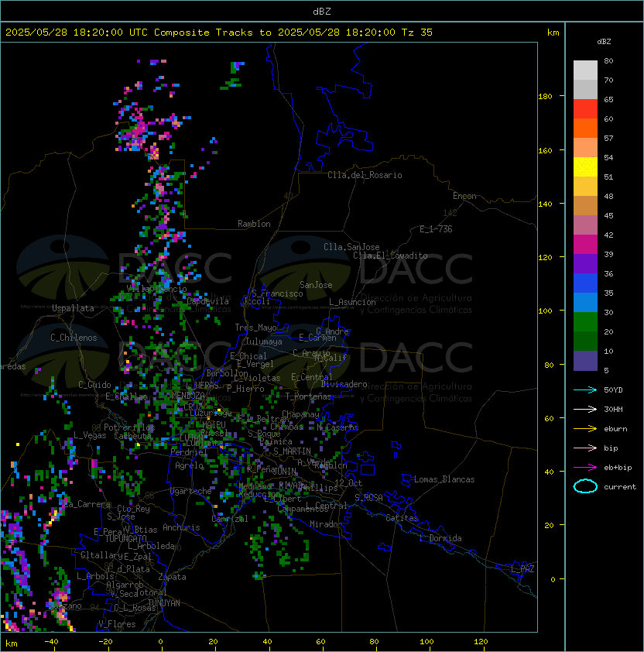Select the slate 10-5 dBZ swatch
Image resolution: width=644 pixels, height=652 pixels.
[585, 361]
